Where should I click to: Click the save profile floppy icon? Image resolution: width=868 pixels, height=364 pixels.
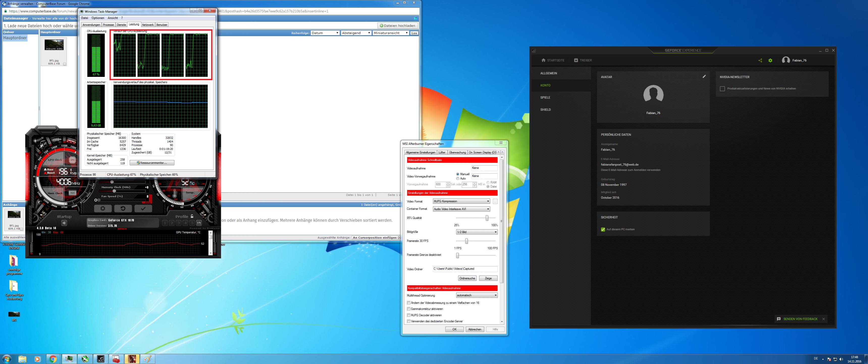tap(199, 223)
